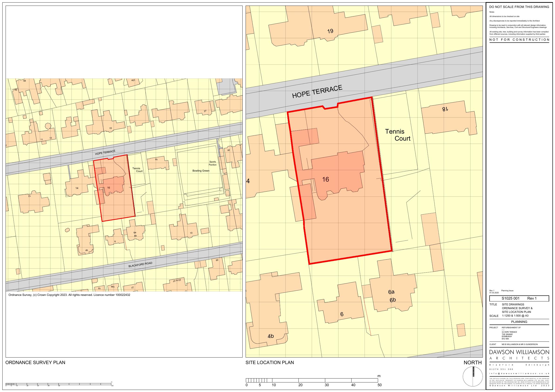Click the Ordnance Survey Crown Copyright notice
Viewport: 555px width, 392px height.
coord(69,295)
